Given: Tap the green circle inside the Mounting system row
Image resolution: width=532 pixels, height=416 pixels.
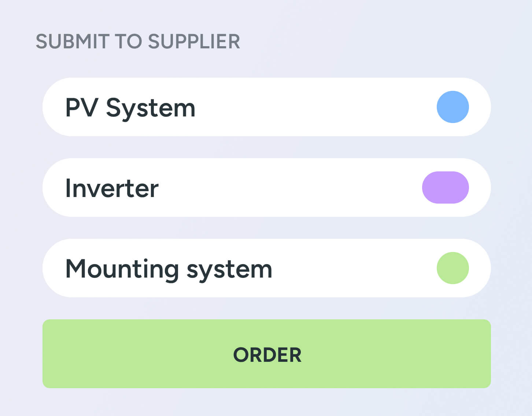Looking at the screenshot, I should (x=453, y=268).
